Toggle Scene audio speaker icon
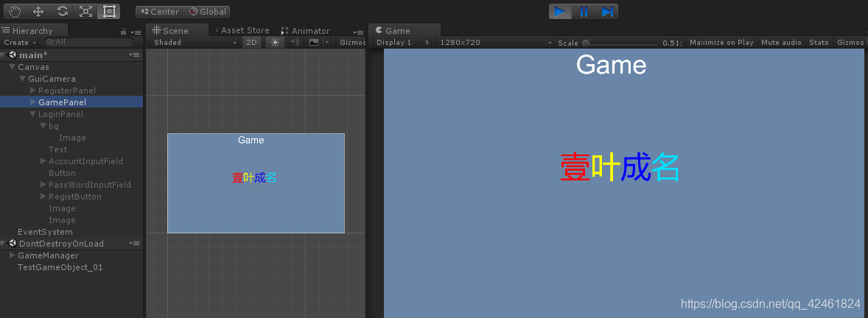This screenshot has width=868, height=318. pos(295,43)
